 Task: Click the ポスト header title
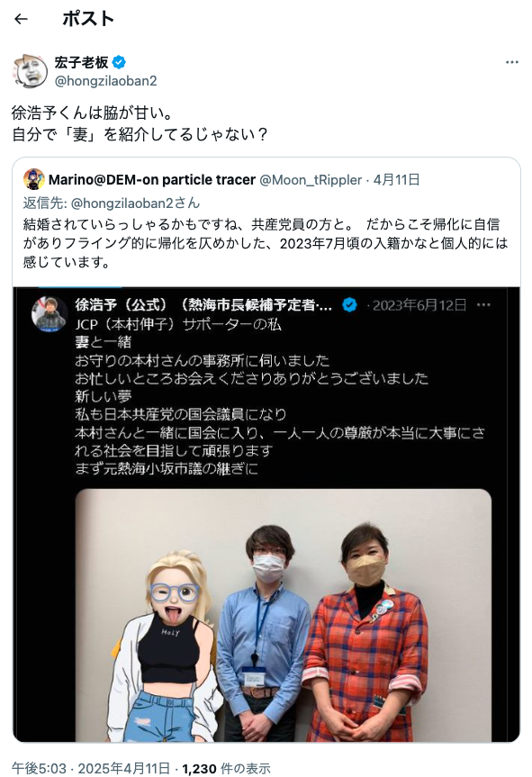88,19
